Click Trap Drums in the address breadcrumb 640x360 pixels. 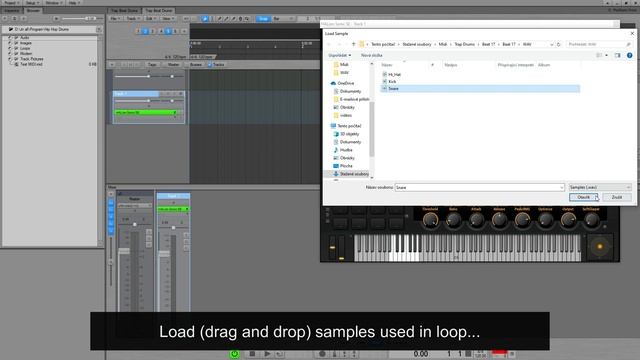click(464, 44)
